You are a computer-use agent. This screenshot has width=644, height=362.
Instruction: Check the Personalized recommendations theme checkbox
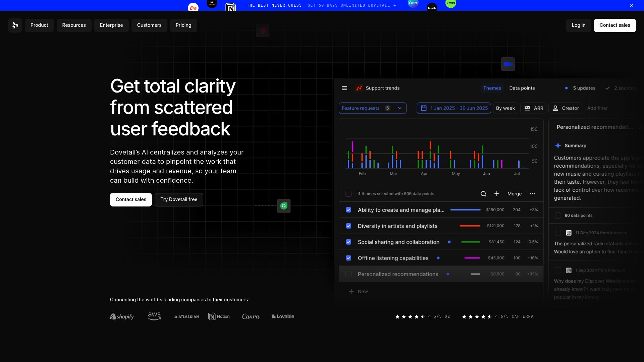[348, 274]
